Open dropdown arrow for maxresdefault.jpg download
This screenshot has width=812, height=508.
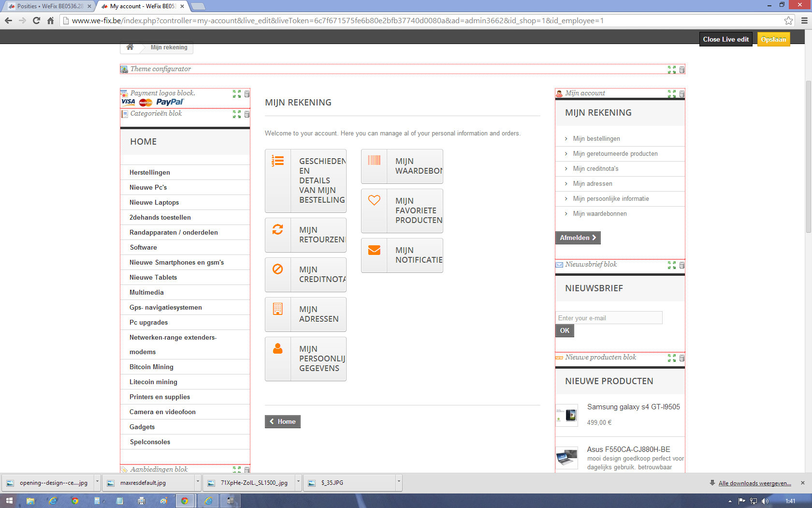pyautogui.click(x=198, y=482)
